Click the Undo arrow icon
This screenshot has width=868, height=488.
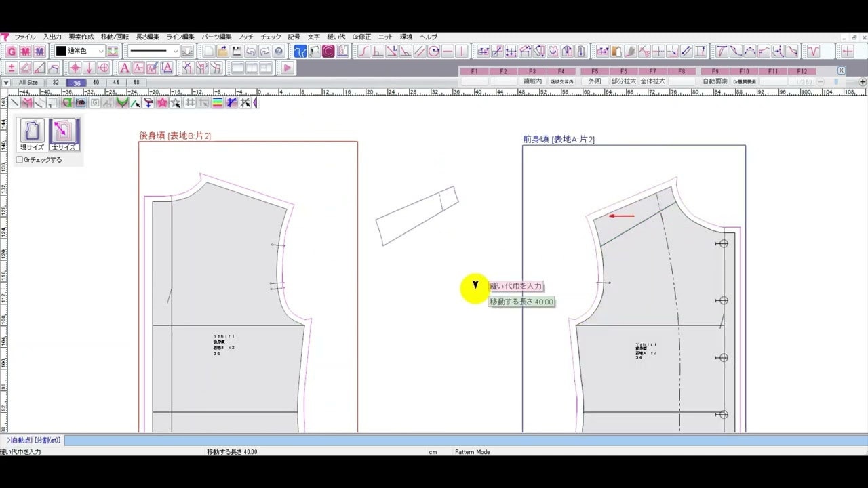pos(250,52)
